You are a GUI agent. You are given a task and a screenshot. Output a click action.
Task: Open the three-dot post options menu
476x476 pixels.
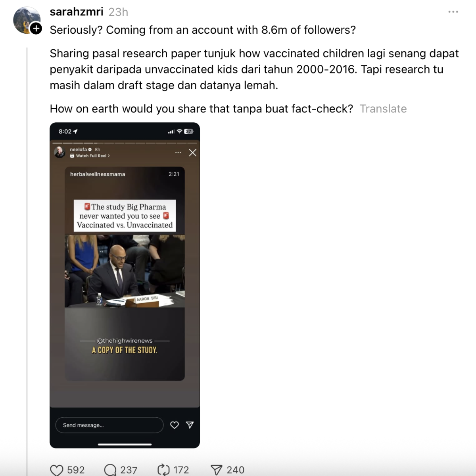[453, 12]
